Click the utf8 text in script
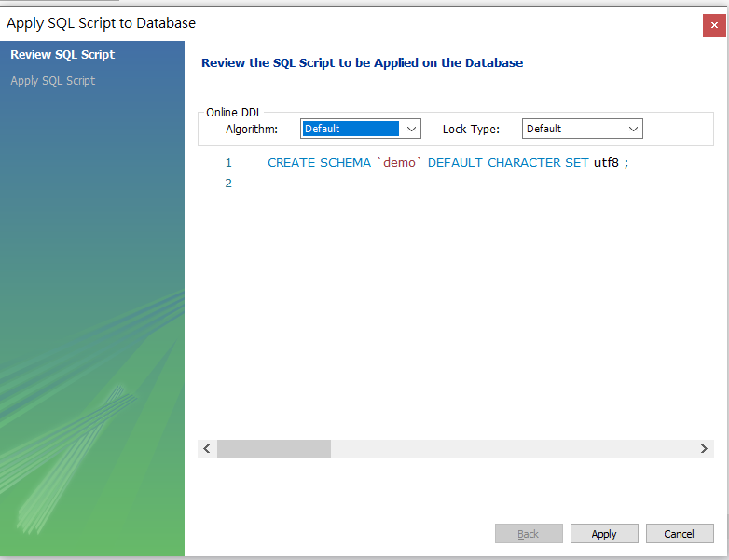This screenshot has height=560, width=729. [606, 163]
